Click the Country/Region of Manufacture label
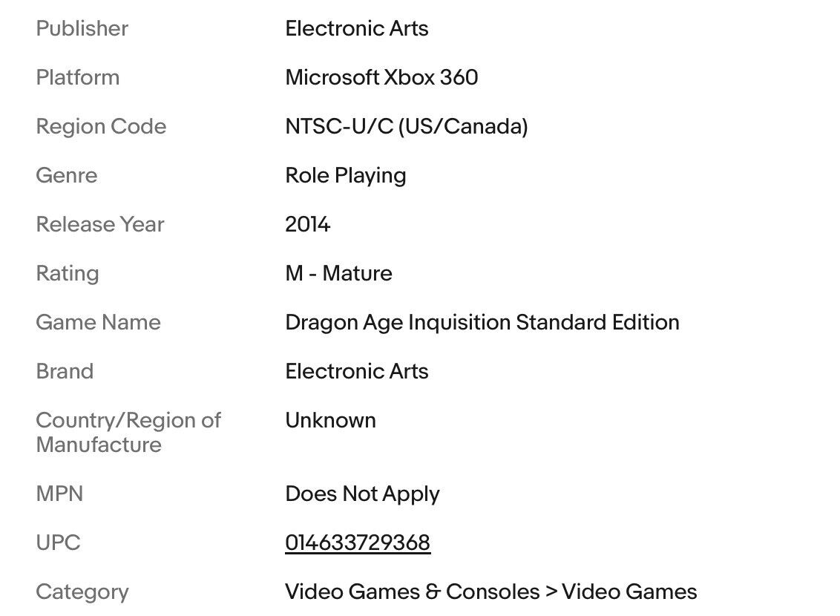840x616 pixels. pos(128,432)
